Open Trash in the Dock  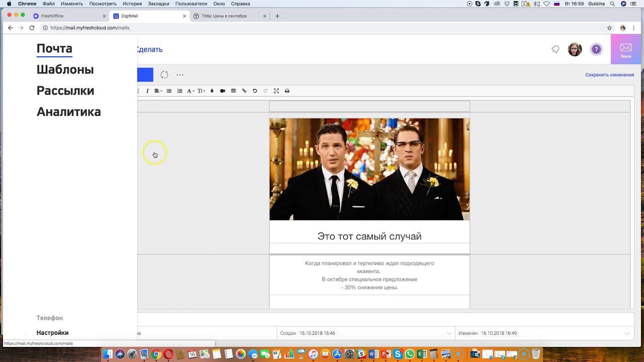[536, 354]
